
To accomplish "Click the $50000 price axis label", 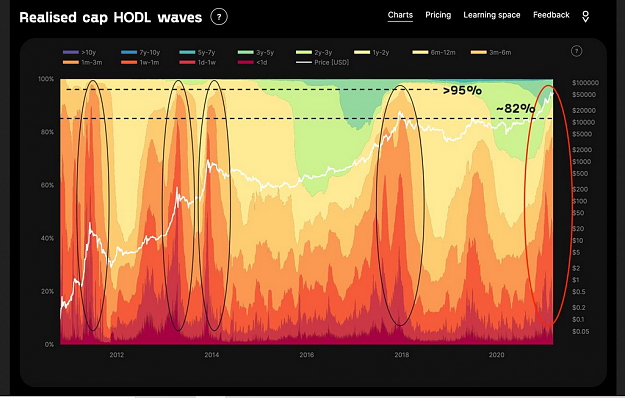I will 584,94.
